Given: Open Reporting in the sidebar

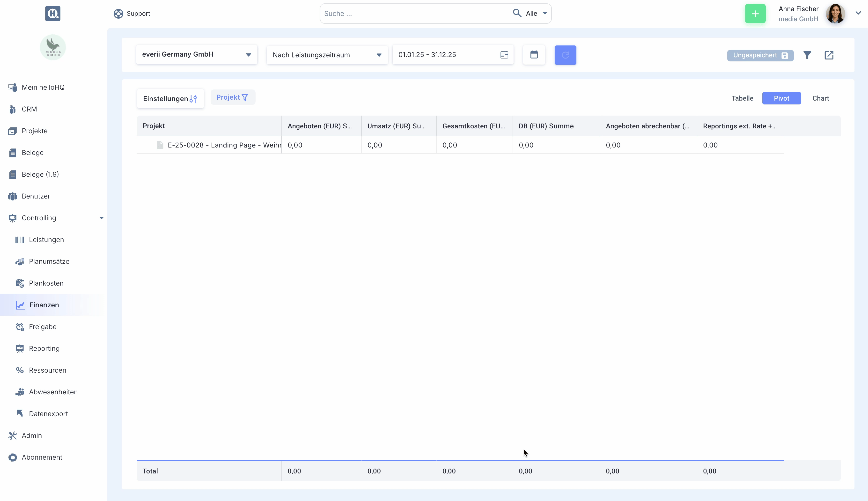Looking at the screenshot, I should [x=44, y=348].
